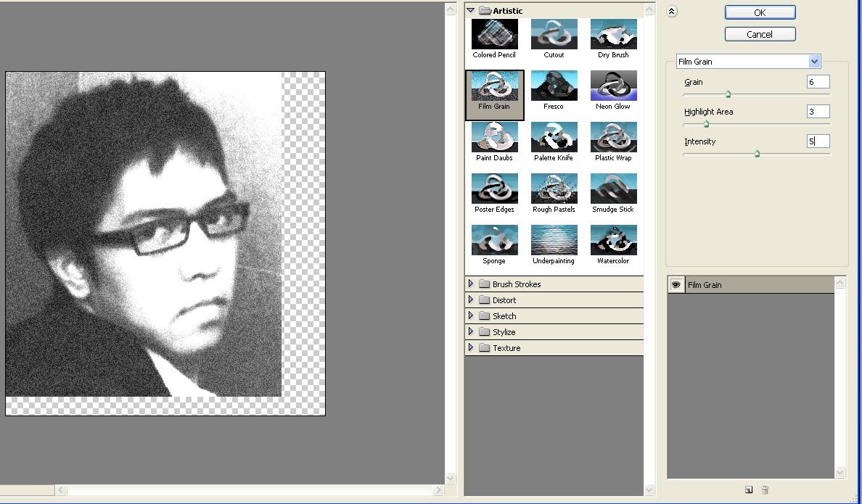The width and height of the screenshot is (862, 504).
Task: Choose the Smudge Stick filter thumbnail
Action: pyautogui.click(x=613, y=189)
